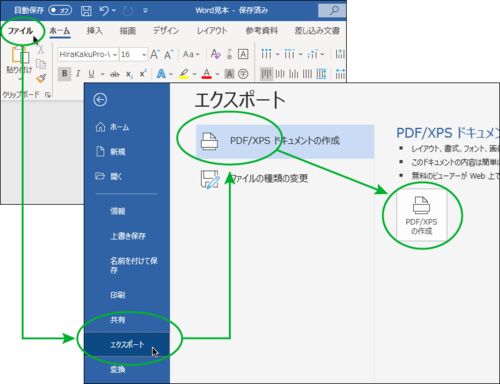Open the underline style dropdown arrow

pyautogui.click(x=102, y=74)
